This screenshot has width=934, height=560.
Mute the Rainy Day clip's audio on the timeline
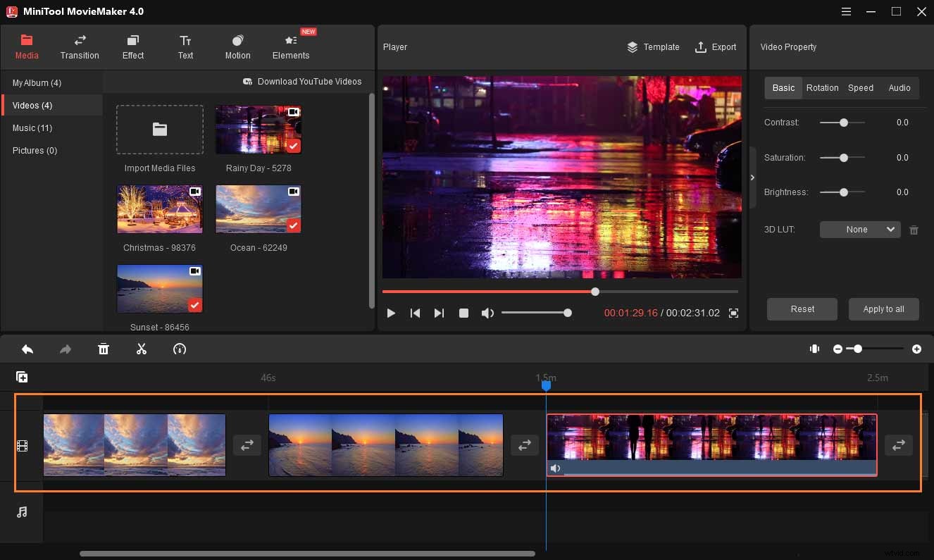coord(556,468)
